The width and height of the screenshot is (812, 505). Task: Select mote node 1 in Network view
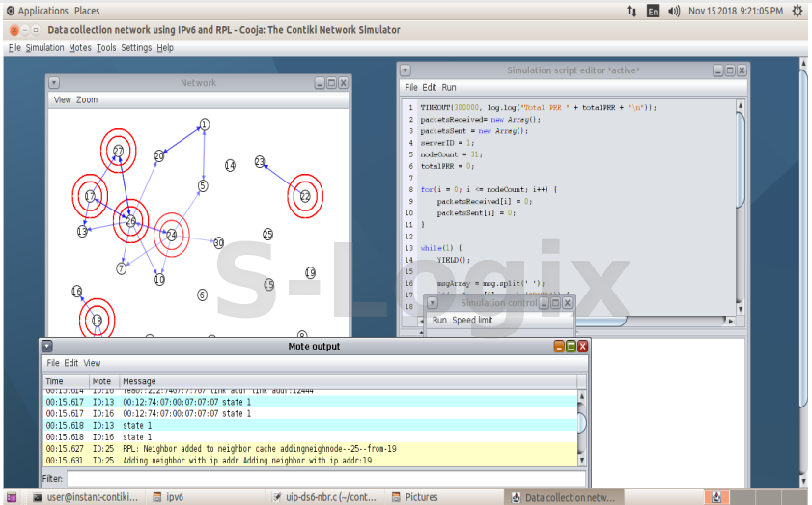(204, 125)
